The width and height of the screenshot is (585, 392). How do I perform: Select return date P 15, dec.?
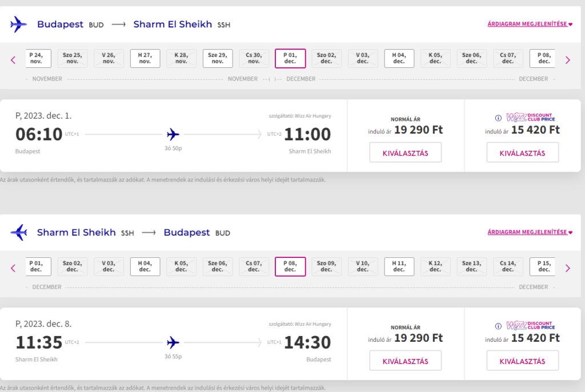543,266
